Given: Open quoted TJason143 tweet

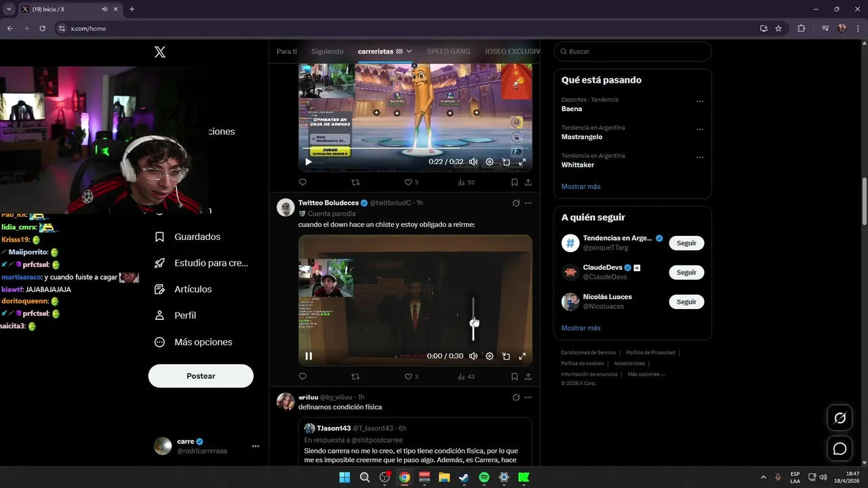Looking at the screenshot, I should [415, 442].
